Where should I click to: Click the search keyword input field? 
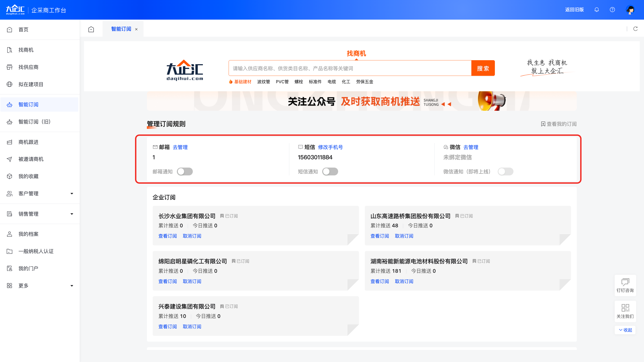350,68
